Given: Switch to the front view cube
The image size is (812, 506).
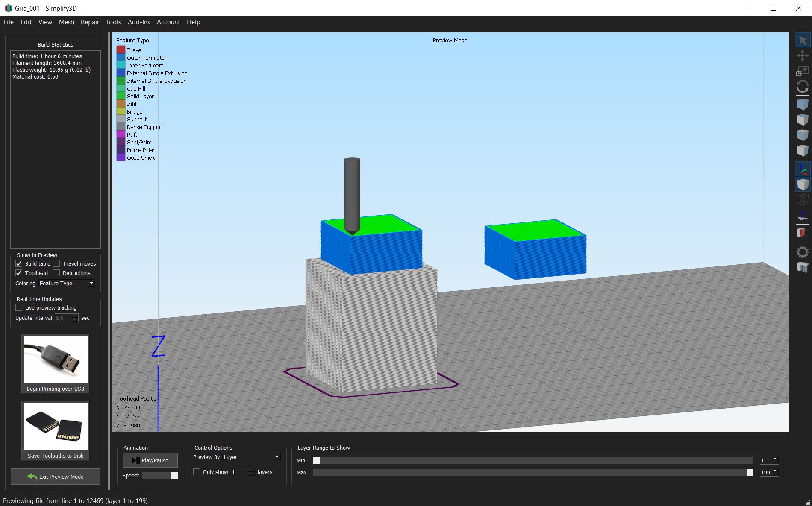Looking at the screenshot, I should point(802,135).
